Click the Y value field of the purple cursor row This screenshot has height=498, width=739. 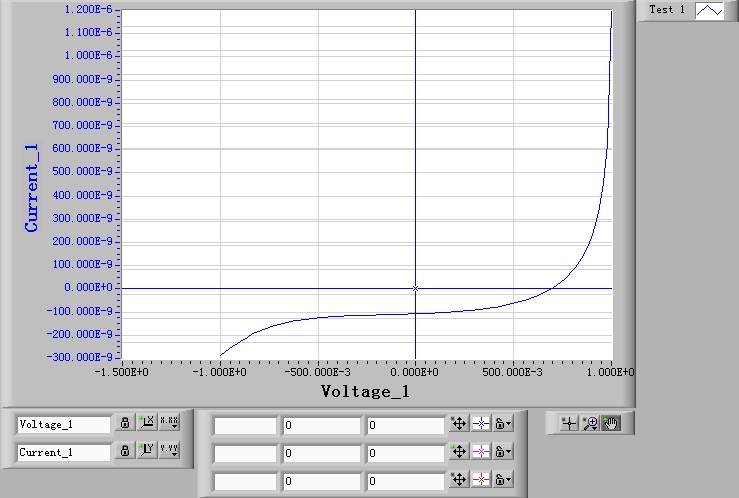[x=406, y=453]
